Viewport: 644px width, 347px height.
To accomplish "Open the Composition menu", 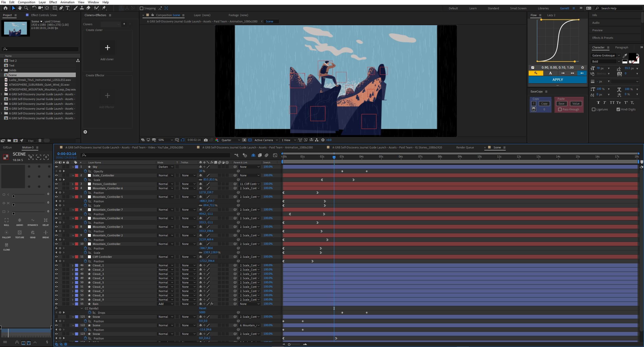I will click(26, 2).
